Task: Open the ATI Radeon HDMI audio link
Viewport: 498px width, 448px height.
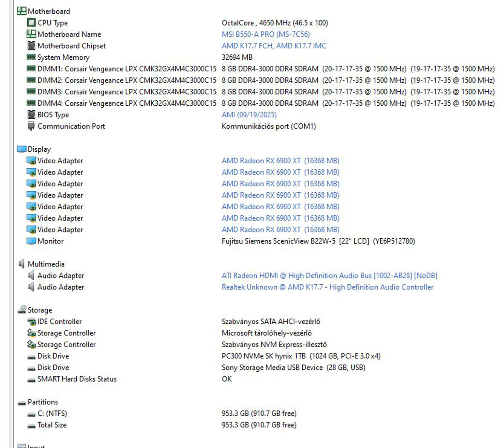Action: coord(329,276)
